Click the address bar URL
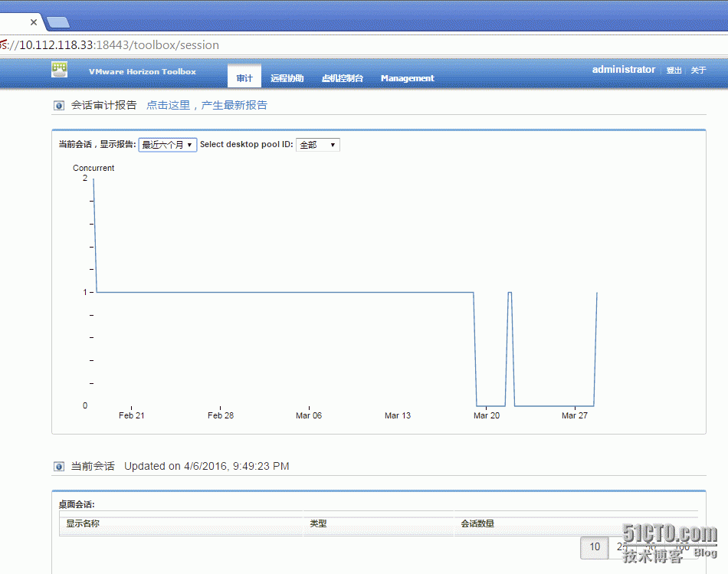Viewport: 728px width, 574px height. pyautogui.click(x=110, y=45)
